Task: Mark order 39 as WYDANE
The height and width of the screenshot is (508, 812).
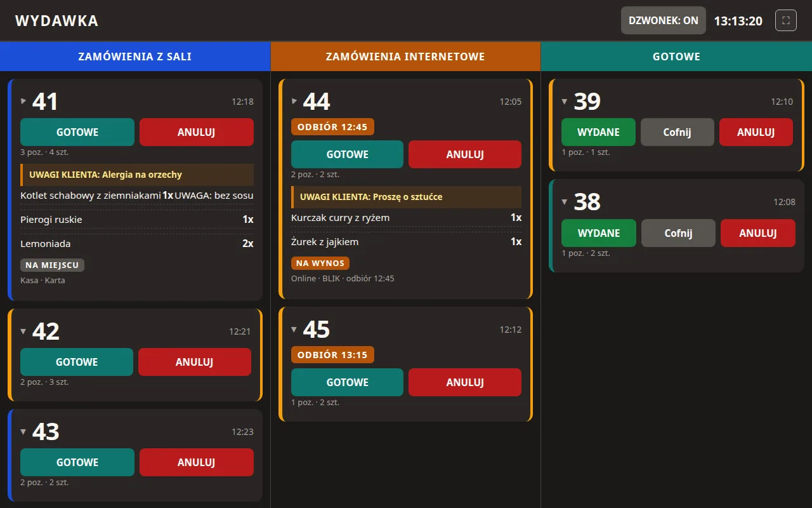Action: tap(598, 132)
